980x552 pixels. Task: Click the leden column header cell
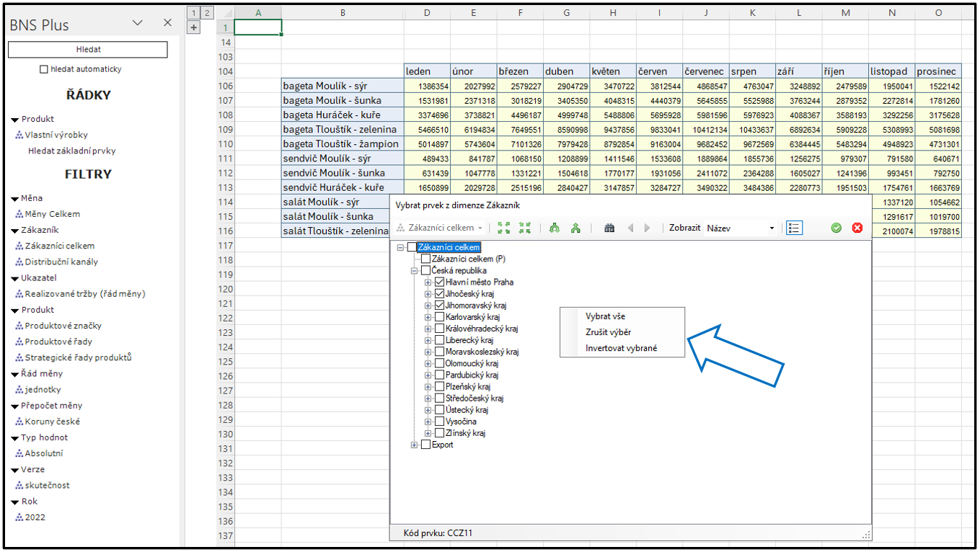click(426, 71)
